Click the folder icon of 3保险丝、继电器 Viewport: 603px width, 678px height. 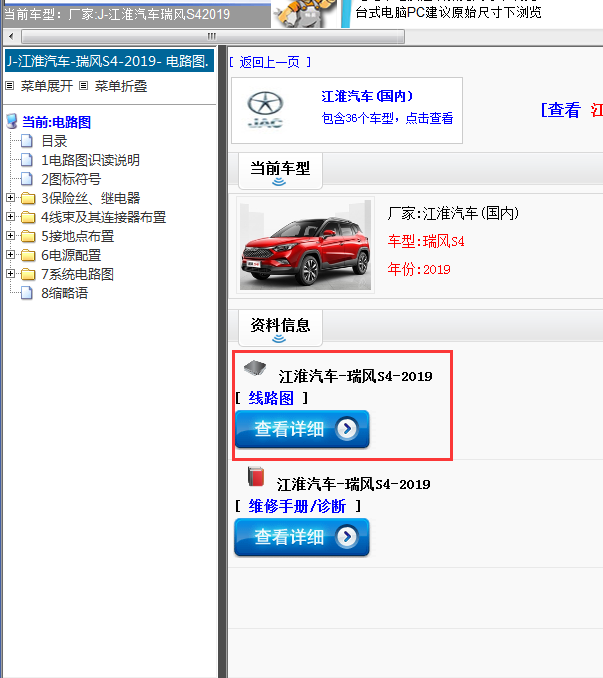[28, 198]
